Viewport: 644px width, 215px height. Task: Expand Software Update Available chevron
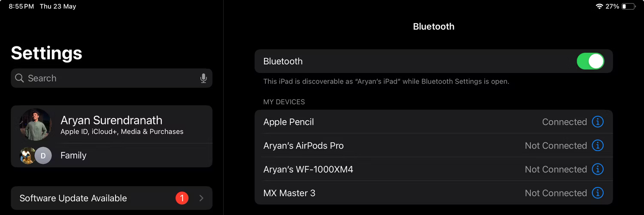[201, 198]
